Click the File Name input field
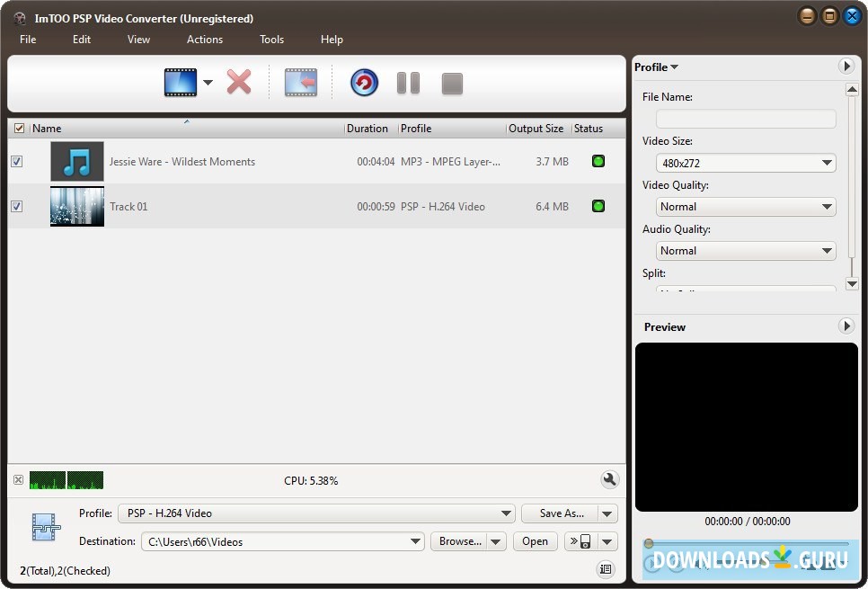This screenshot has width=868, height=589. 746,119
